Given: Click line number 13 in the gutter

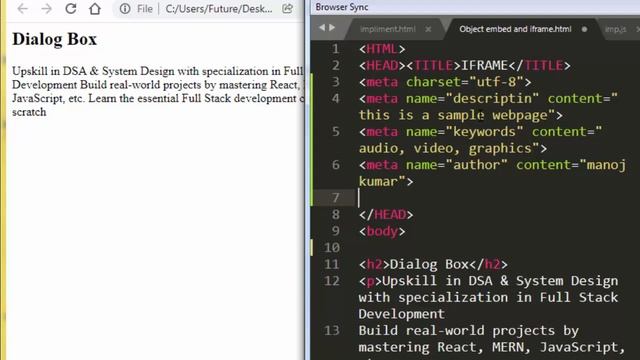Looking at the screenshot, I should pyautogui.click(x=332, y=330).
